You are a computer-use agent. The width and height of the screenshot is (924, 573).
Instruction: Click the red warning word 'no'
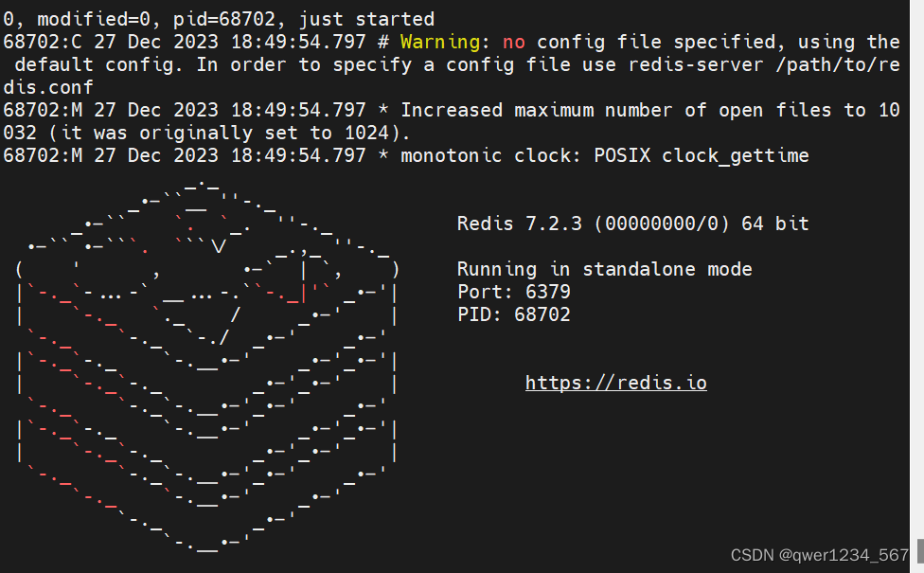coord(515,42)
